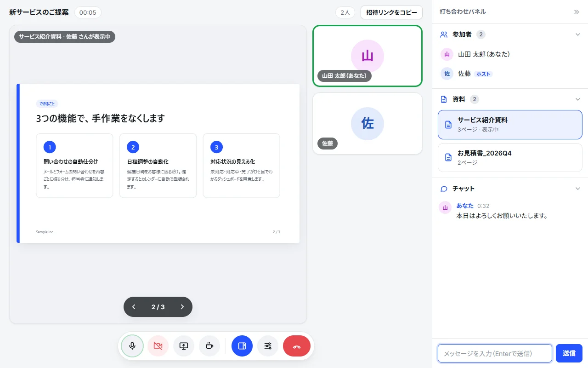
Task: Click the chat message 本日はよろしくお願いいたします。
Action: (x=502, y=215)
